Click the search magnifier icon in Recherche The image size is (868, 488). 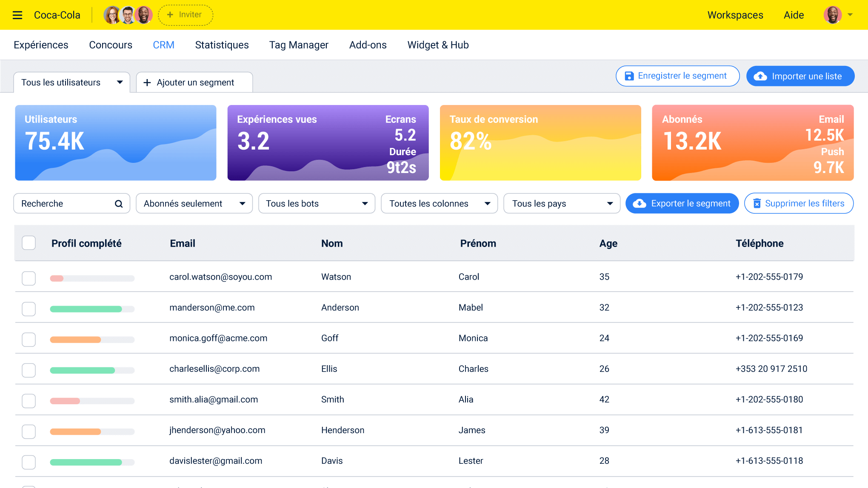point(119,203)
